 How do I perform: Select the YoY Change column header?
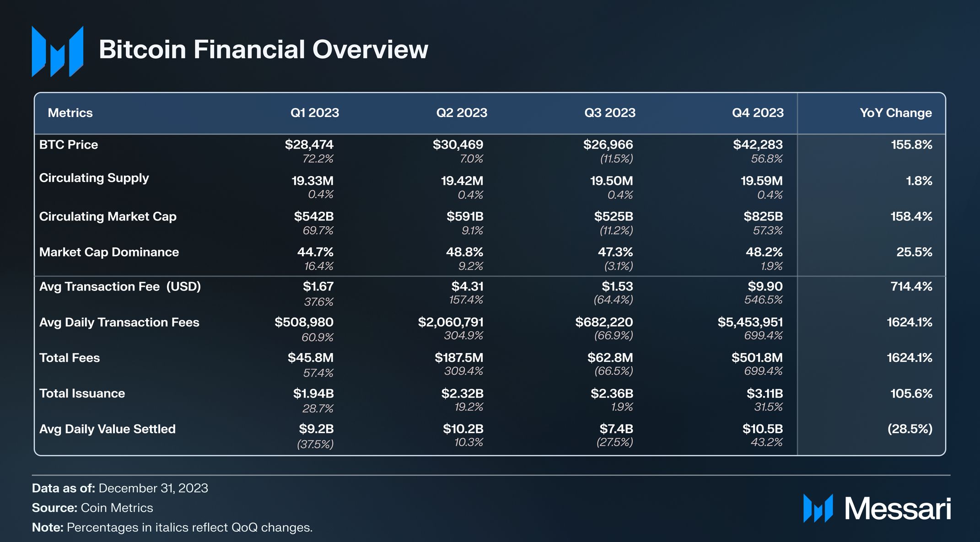[x=896, y=113]
